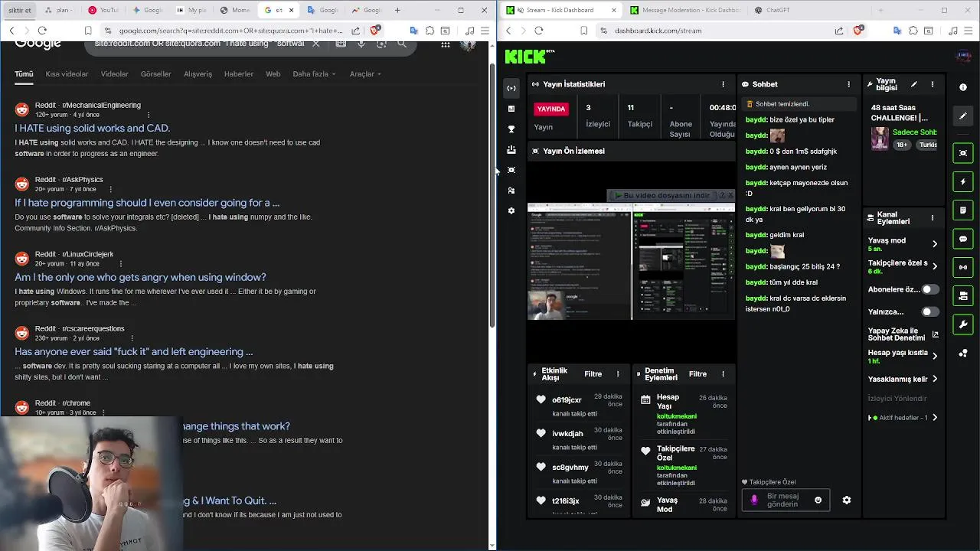This screenshot has height=551, width=980.
Task: Click the lightning bolt widget in right rail
Action: coord(963,182)
